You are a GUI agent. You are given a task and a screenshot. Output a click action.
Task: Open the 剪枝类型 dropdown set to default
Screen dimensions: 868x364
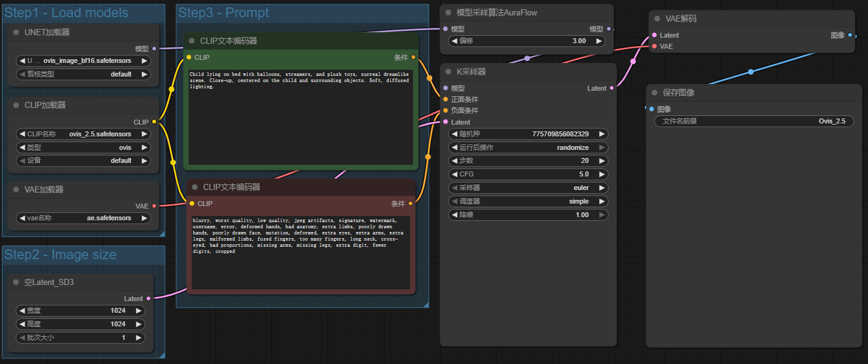point(83,74)
